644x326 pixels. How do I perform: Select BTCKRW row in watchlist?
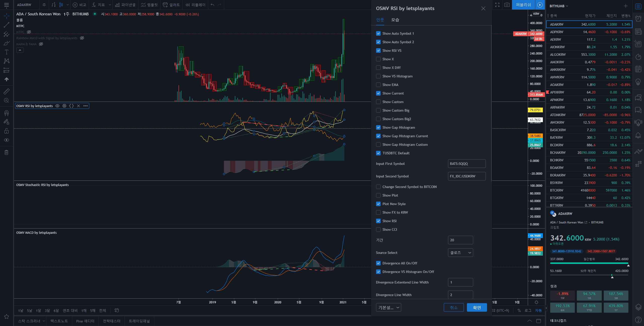(x=589, y=190)
